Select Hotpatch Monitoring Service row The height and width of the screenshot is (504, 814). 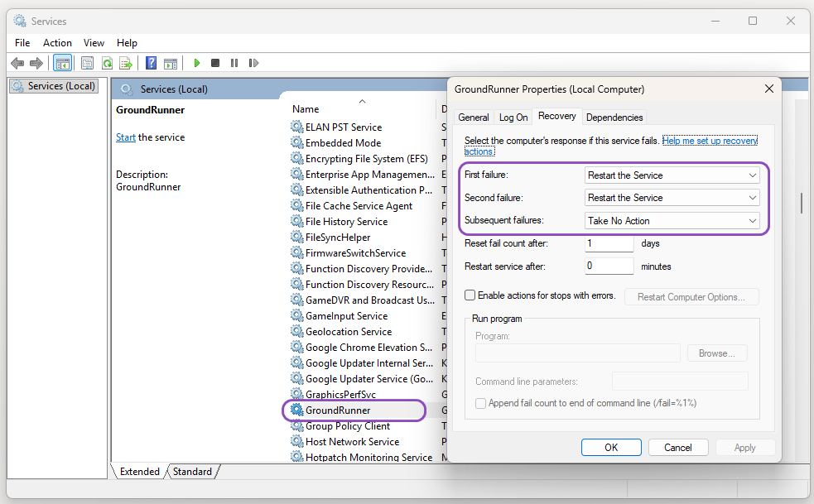pyautogui.click(x=368, y=457)
